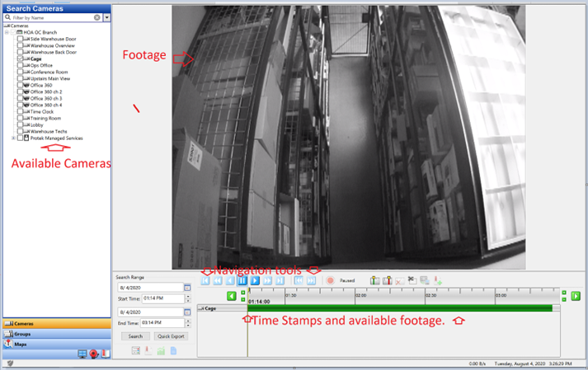
Task: Click the pause playback button
Action: 242,281
